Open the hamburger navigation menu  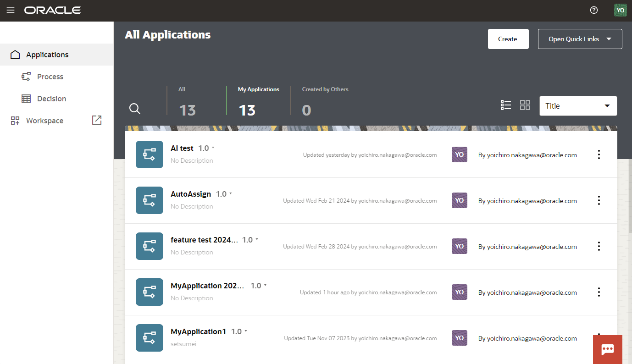10,10
